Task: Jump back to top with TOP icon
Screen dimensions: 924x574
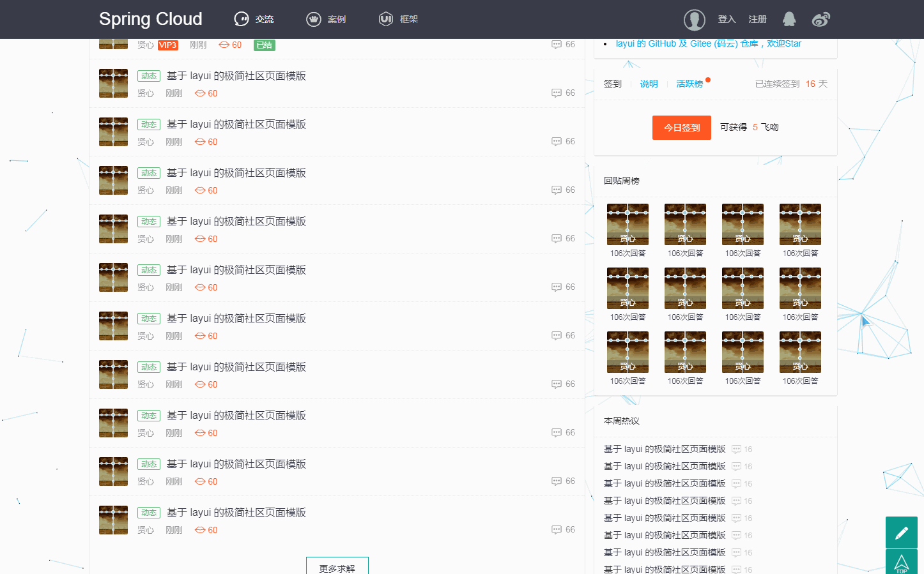Action: pyautogui.click(x=902, y=562)
